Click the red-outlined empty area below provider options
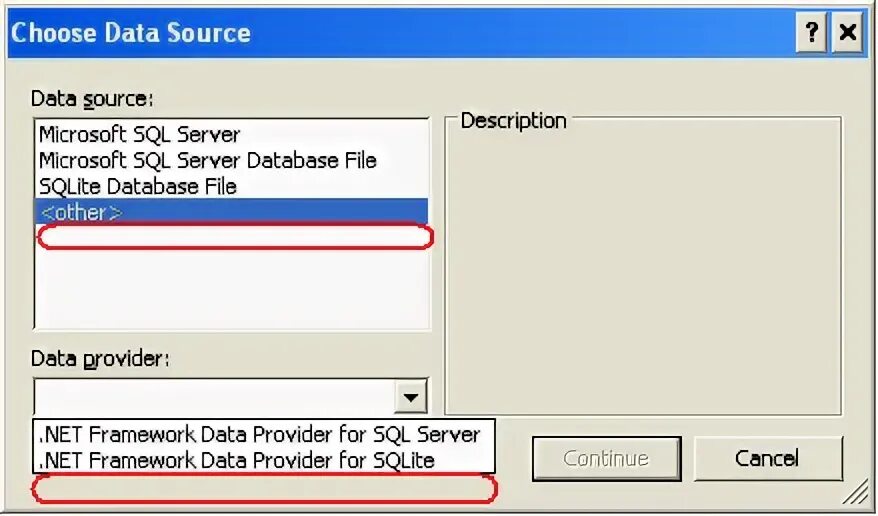This screenshot has width=878, height=516. (x=265, y=489)
